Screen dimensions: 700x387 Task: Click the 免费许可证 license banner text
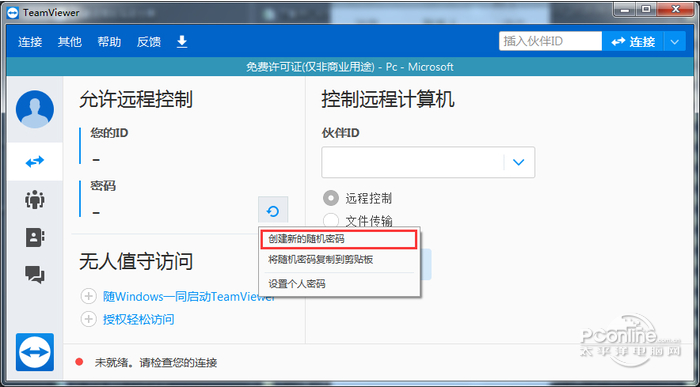350,67
